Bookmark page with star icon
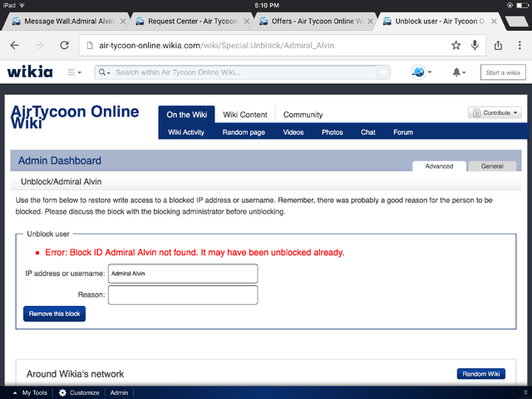 tap(456, 45)
